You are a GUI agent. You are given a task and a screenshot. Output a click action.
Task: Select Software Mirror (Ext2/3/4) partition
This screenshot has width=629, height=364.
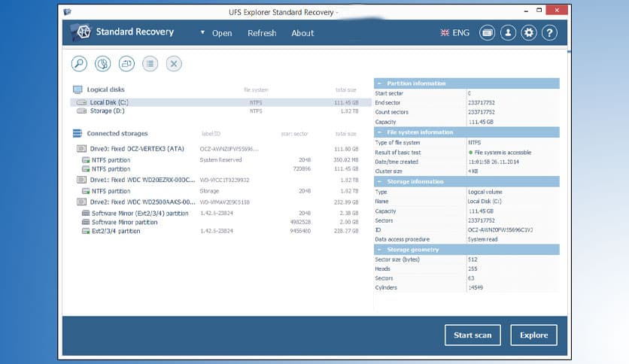(x=220, y=214)
